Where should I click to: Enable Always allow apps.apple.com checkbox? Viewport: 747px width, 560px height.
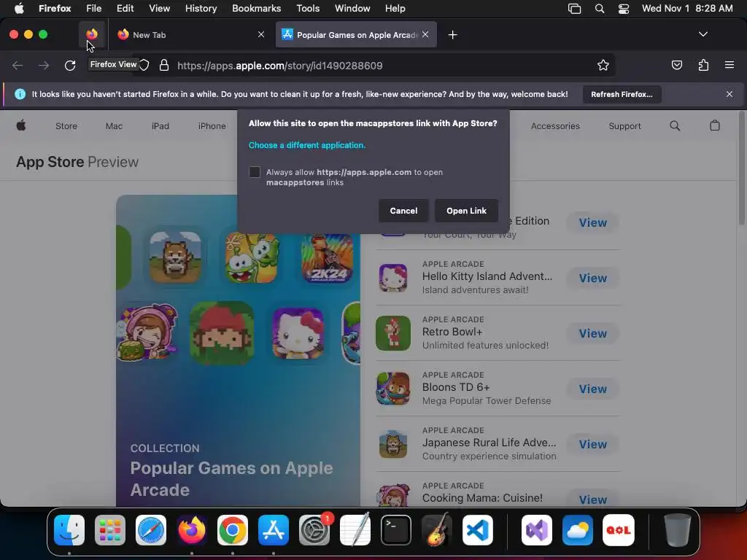[255, 172]
